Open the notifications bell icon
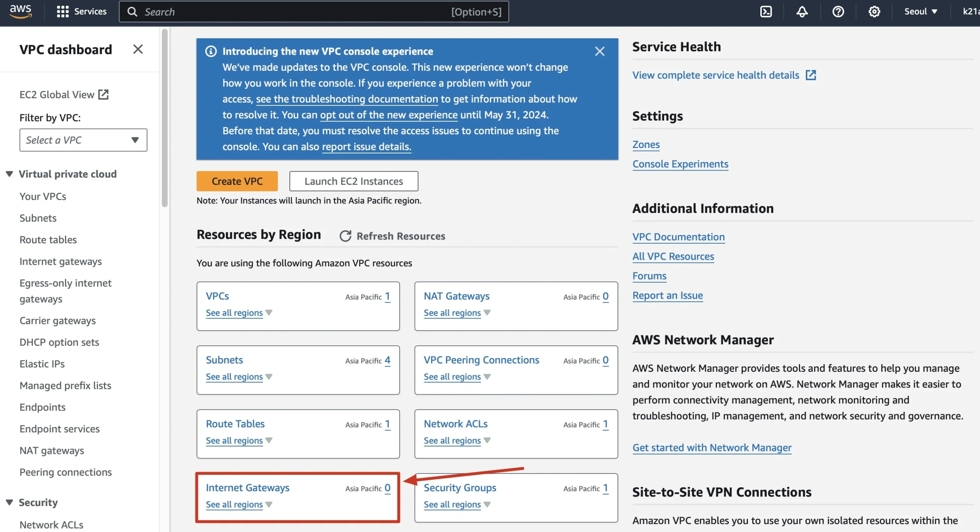 tap(802, 11)
